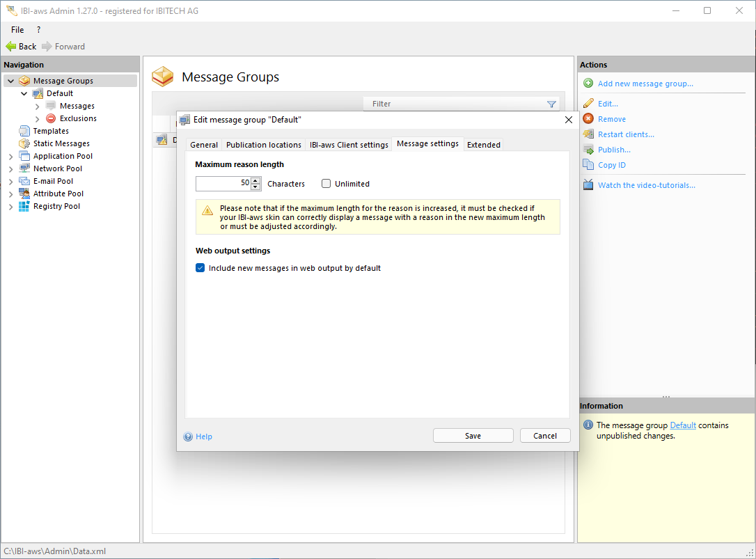The height and width of the screenshot is (559, 756).
Task: Click the Add new message group plus icon
Action: (588, 84)
